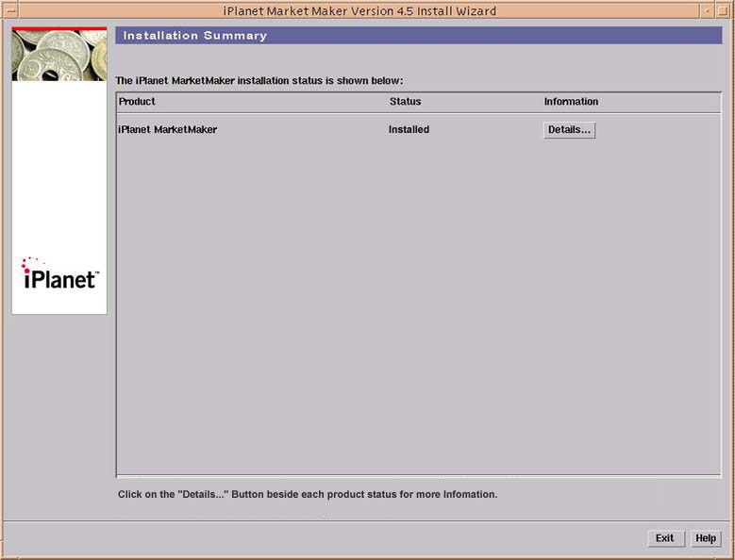Click the Details button hint text

click(308, 494)
